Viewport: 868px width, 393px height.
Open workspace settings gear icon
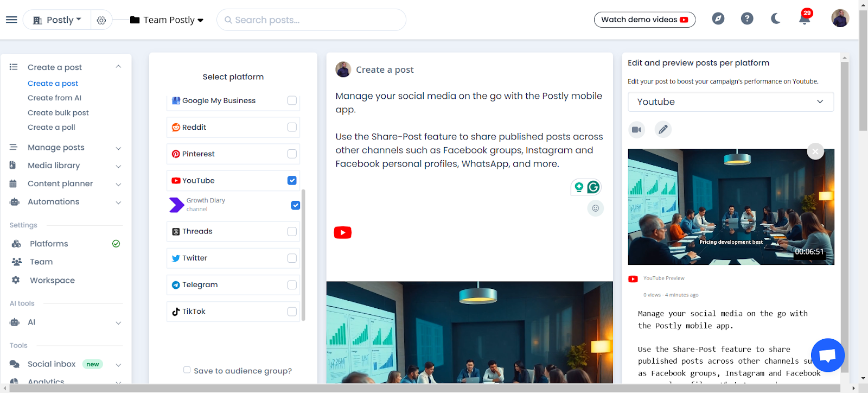[101, 20]
